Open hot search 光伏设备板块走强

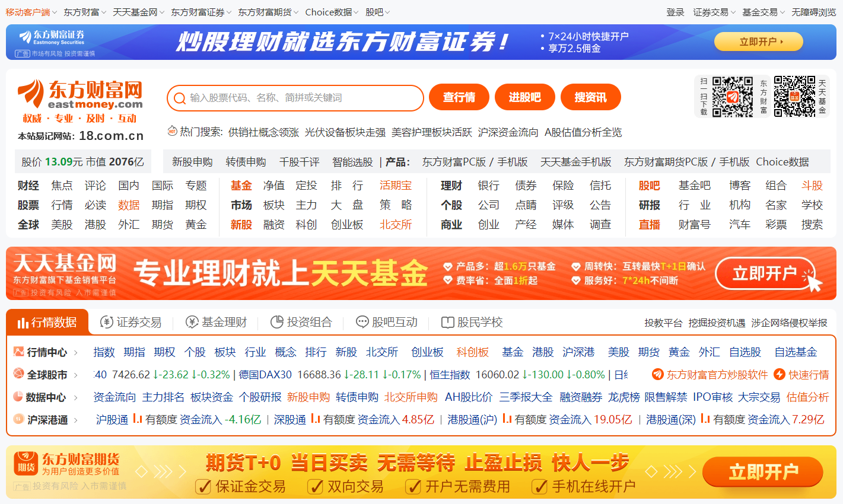pos(345,132)
